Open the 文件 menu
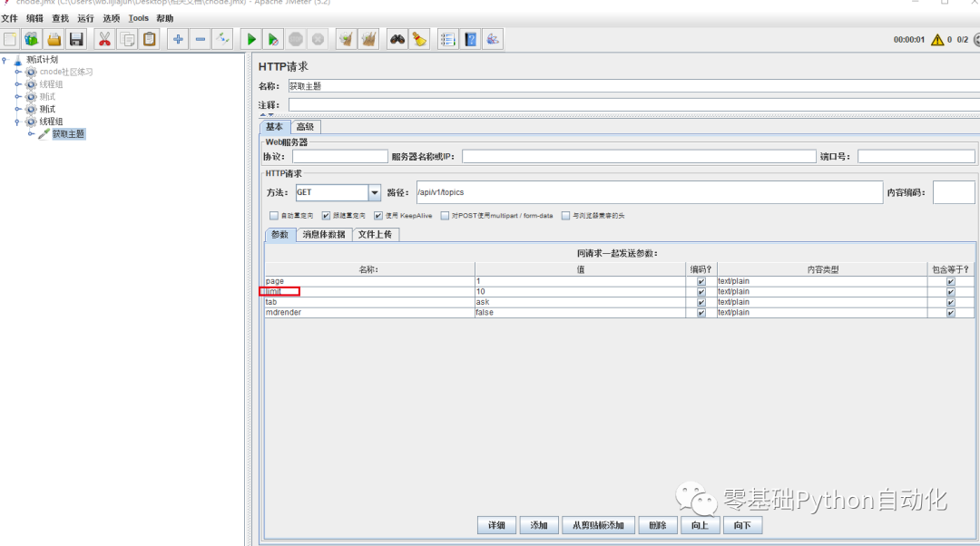980x546 pixels. click(9, 18)
